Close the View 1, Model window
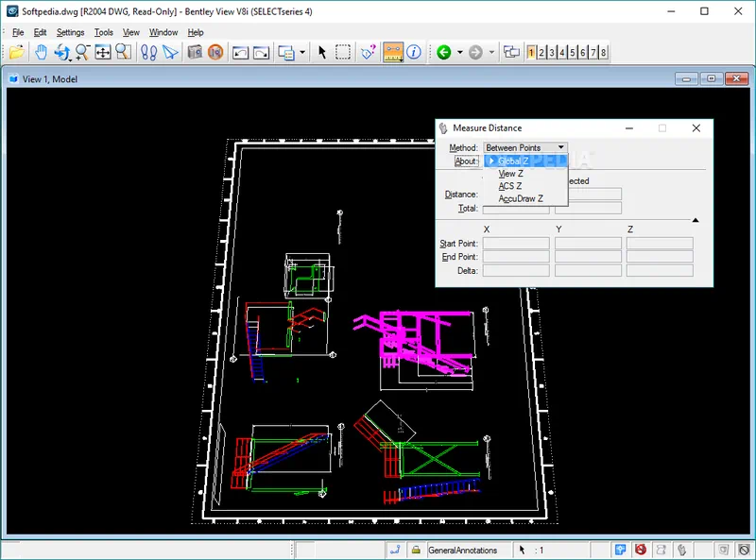756x560 pixels. click(736, 78)
